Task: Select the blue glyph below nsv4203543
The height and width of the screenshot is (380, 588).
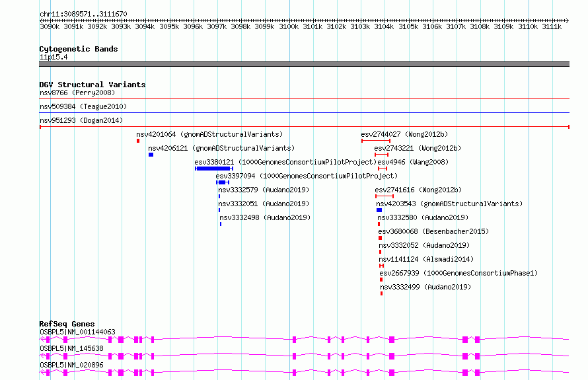Action: point(379,210)
